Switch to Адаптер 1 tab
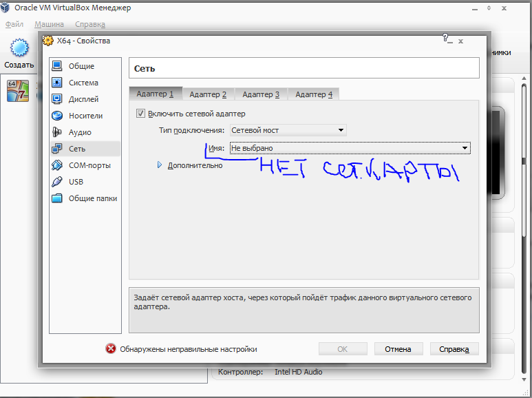Screen dimensions: 532x398 pyautogui.click(x=155, y=94)
